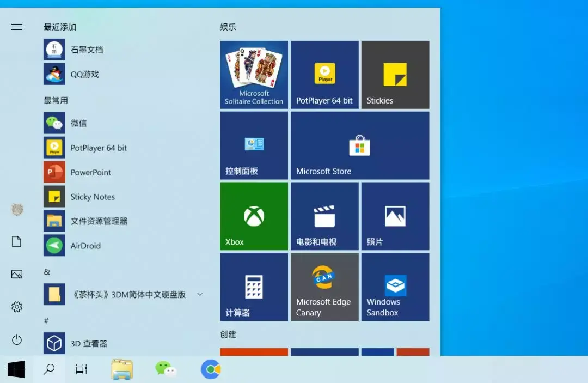Expand the Start menu hamburger button

pyautogui.click(x=17, y=27)
